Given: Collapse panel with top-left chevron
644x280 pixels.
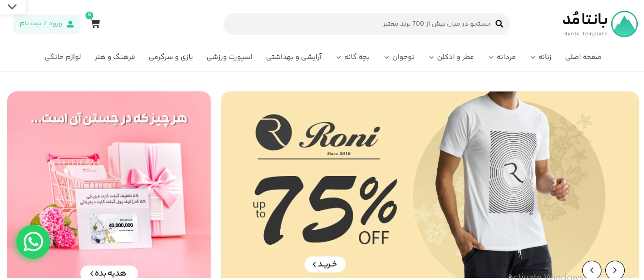Looking at the screenshot, I should pos(13,7).
